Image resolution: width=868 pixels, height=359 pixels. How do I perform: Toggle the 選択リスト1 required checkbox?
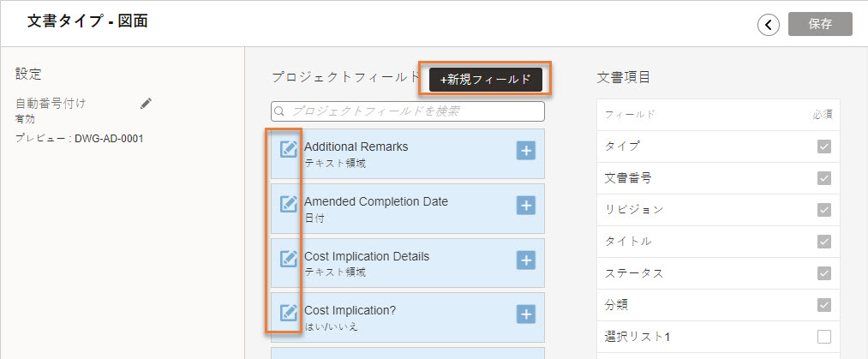(824, 337)
